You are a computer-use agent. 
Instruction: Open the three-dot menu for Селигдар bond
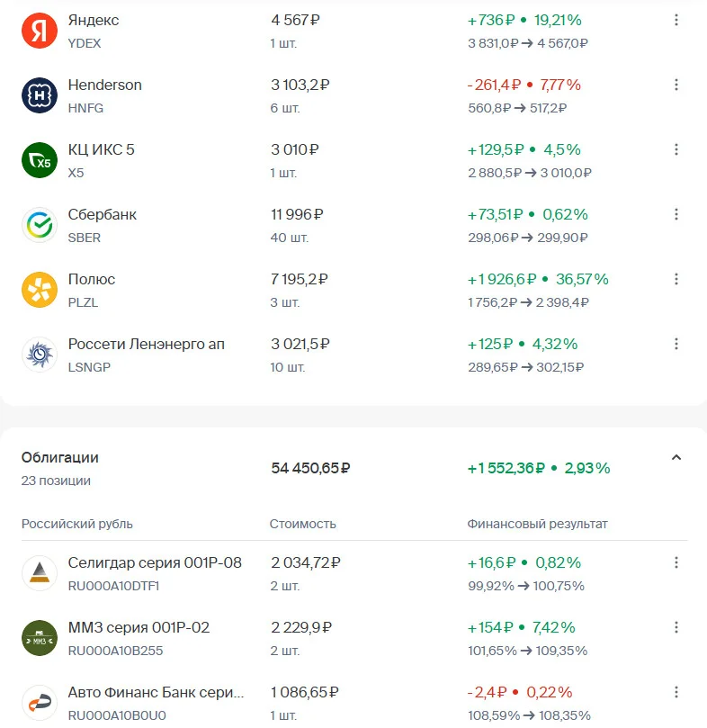[x=676, y=562]
